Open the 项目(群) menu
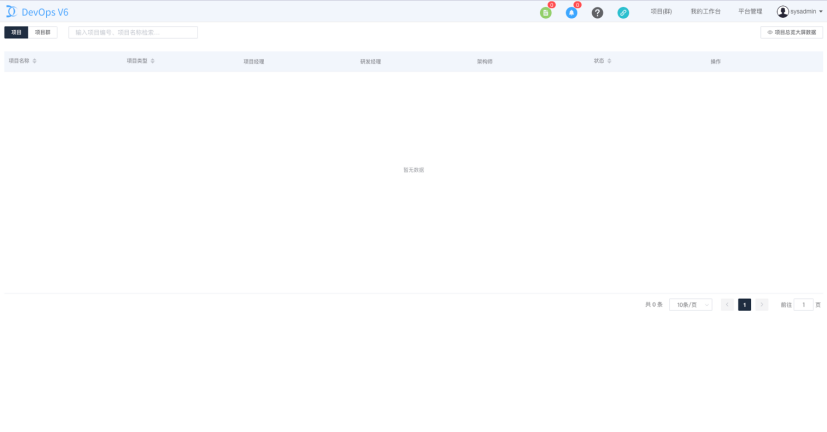The height and width of the screenshot is (432, 827). (661, 12)
